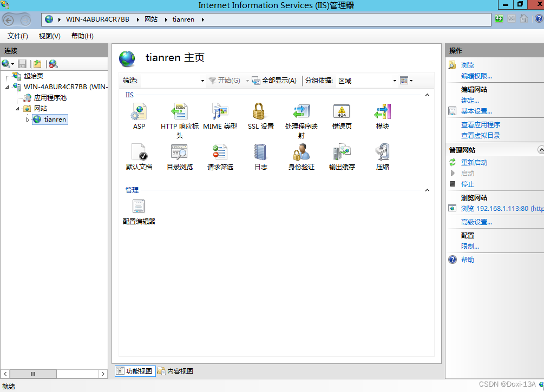Click 重新启动 site link
Viewport: 544px width, 392px height.
(x=474, y=163)
